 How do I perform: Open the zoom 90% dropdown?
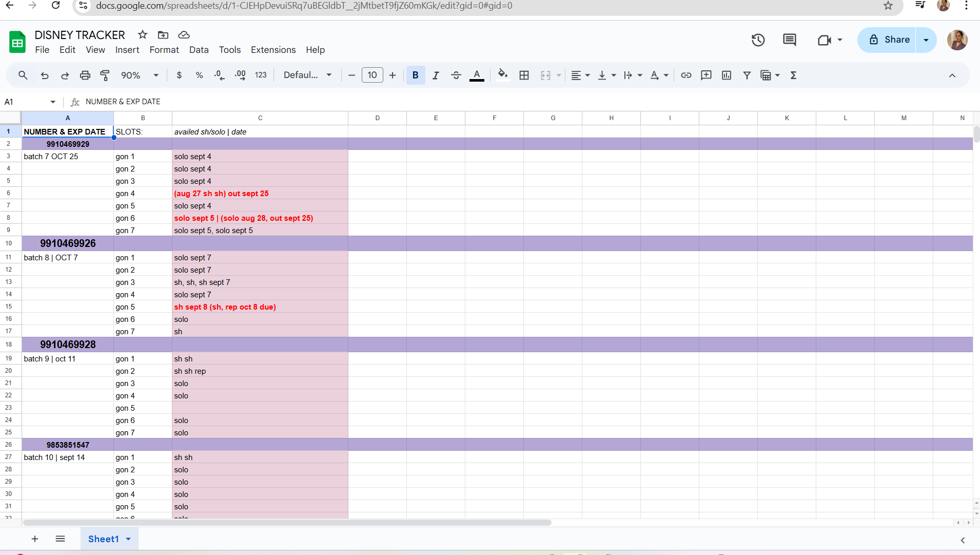(x=140, y=75)
